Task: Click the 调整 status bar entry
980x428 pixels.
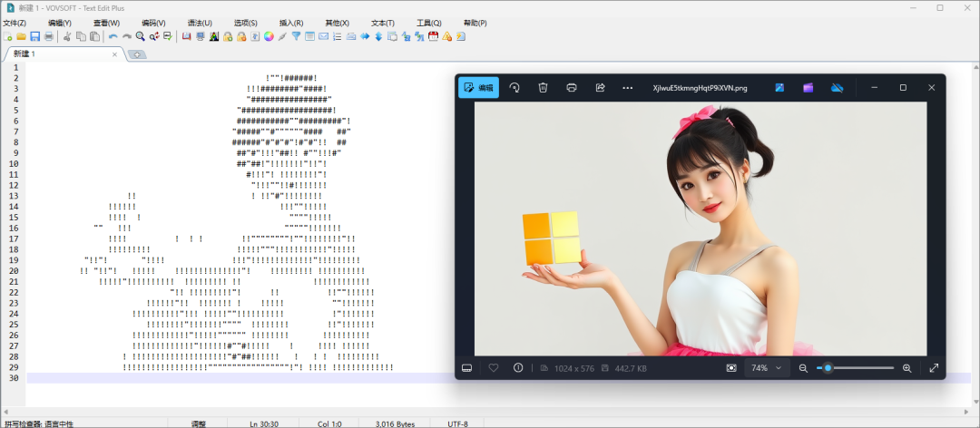Action: pos(199,423)
